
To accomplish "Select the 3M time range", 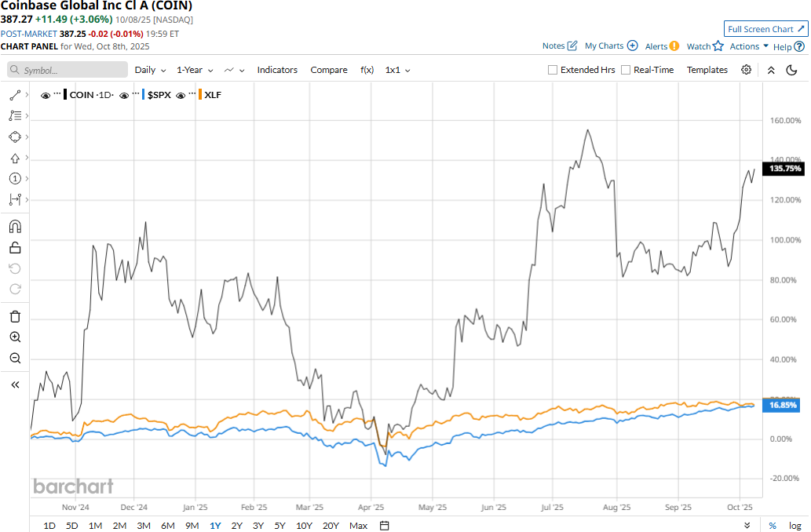I will coord(143,525).
